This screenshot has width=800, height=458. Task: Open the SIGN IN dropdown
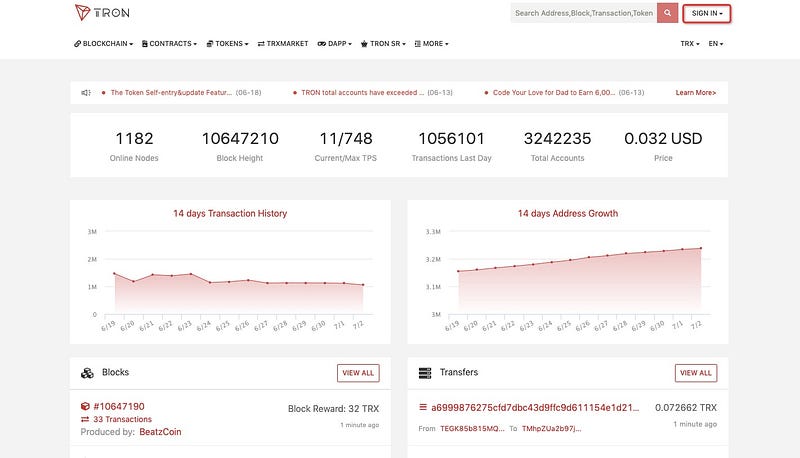click(707, 13)
